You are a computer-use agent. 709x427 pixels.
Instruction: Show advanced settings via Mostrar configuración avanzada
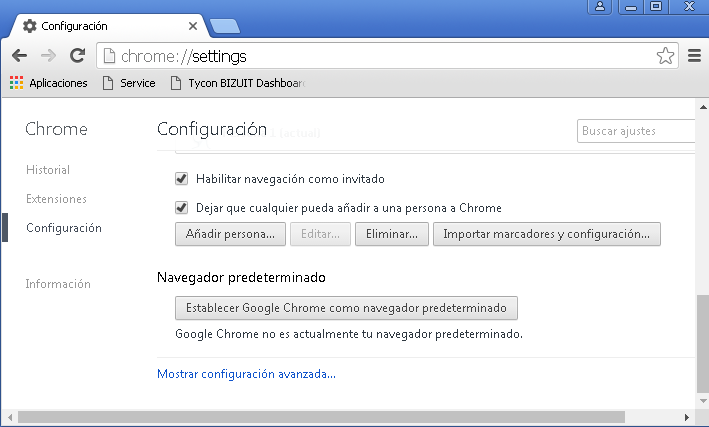pyautogui.click(x=246, y=374)
